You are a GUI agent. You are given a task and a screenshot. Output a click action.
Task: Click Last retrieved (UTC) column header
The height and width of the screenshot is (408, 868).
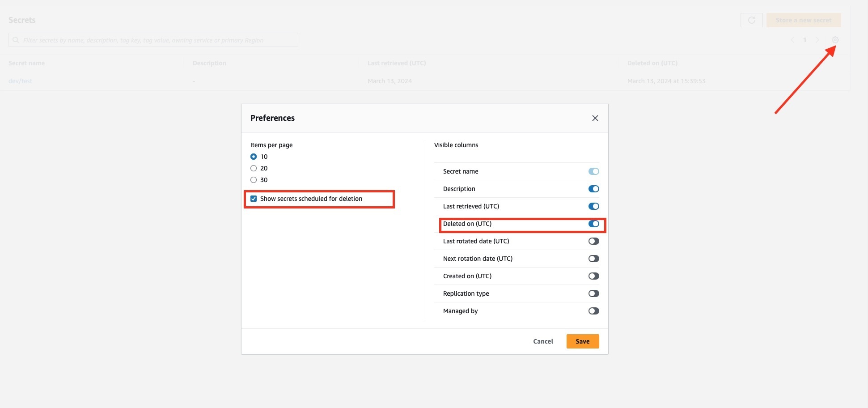(397, 63)
